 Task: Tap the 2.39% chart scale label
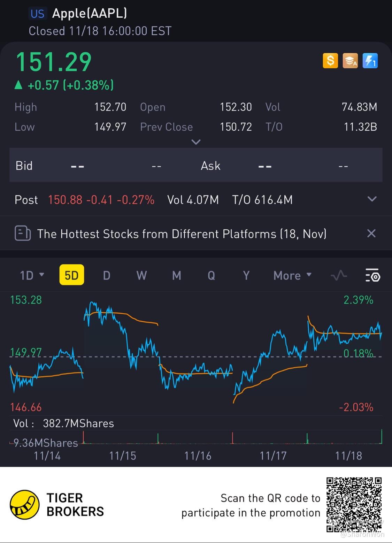[358, 300]
